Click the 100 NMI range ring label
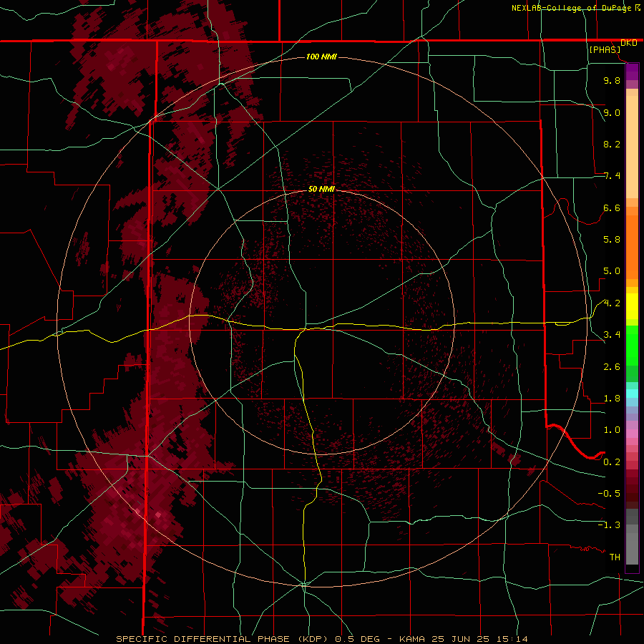This screenshot has width=644, height=644. pyautogui.click(x=321, y=57)
